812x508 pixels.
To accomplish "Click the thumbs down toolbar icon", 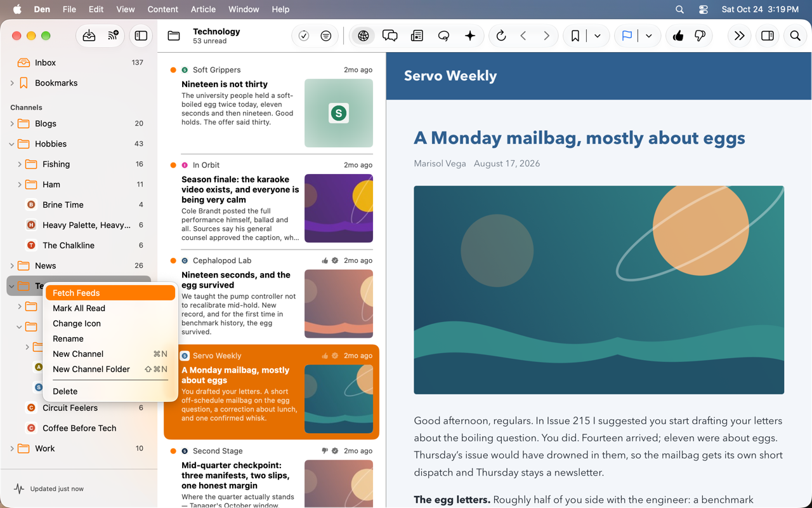I will click(700, 36).
